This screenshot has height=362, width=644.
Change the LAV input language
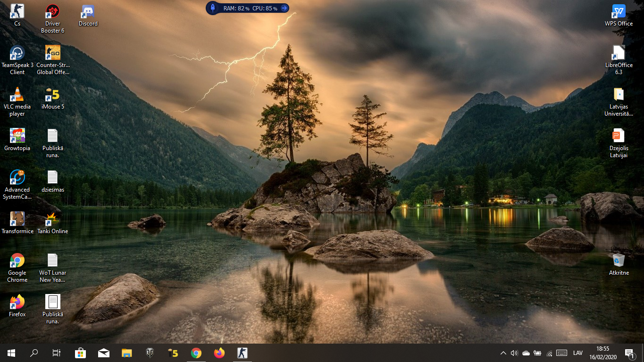pos(578,353)
